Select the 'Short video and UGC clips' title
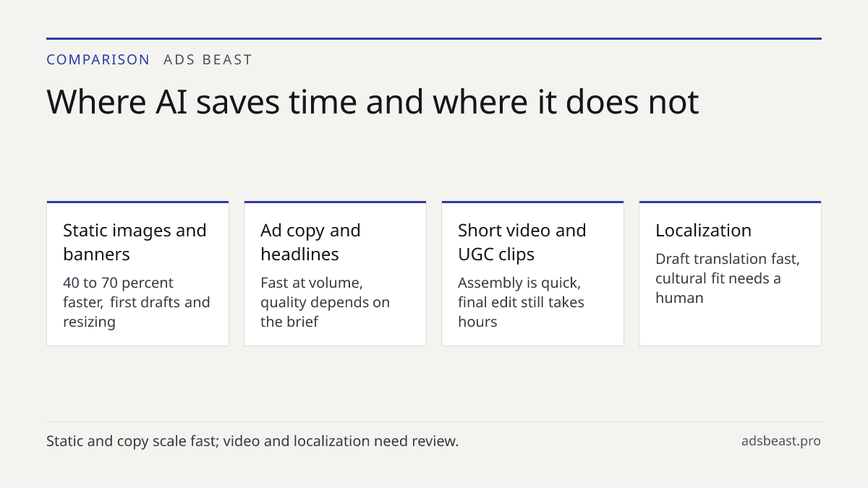This screenshot has width=868, height=488. tap(522, 242)
